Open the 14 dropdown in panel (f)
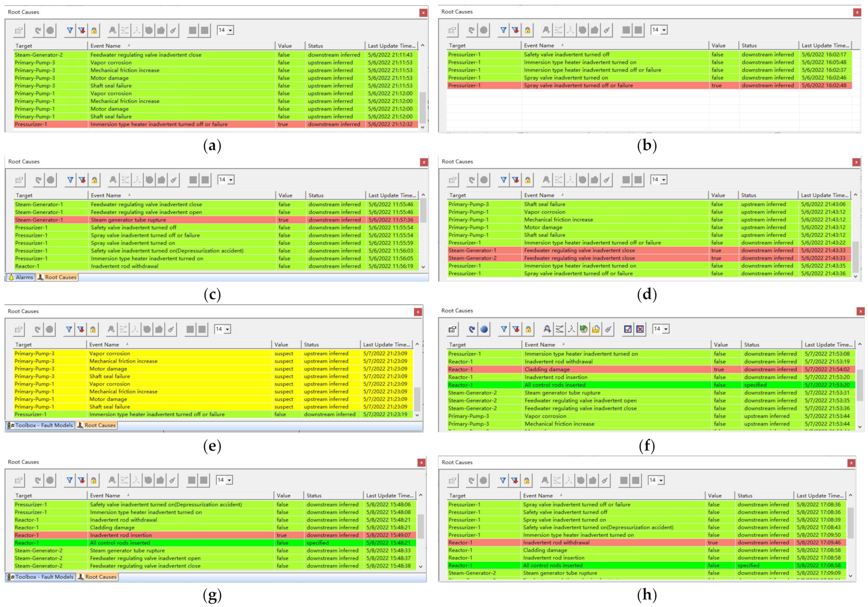 [666, 329]
